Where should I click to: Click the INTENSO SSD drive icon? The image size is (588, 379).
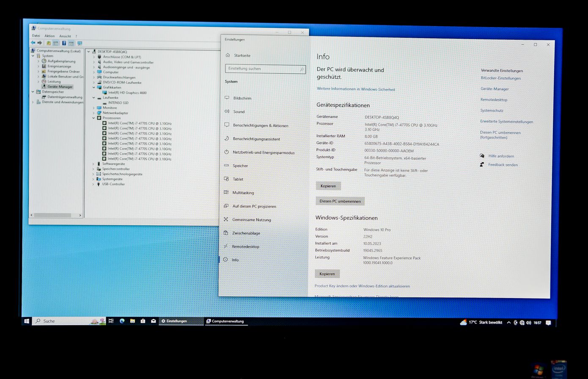pos(105,102)
